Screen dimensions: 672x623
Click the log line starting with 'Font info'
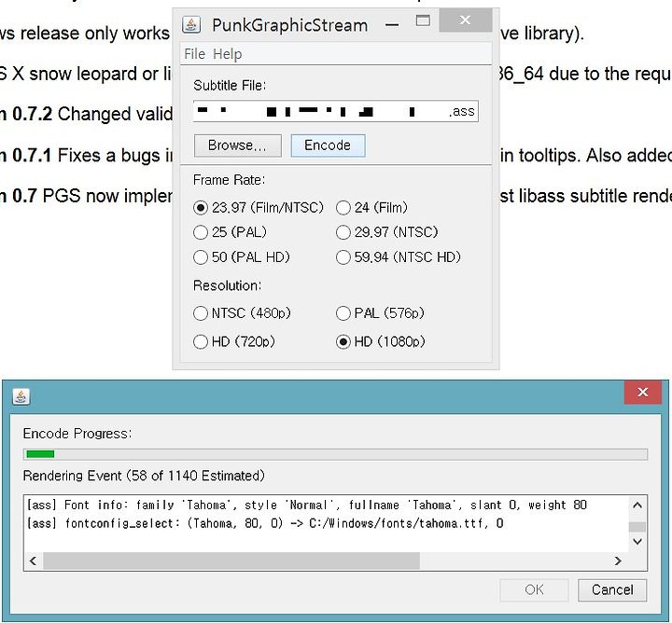click(x=307, y=505)
